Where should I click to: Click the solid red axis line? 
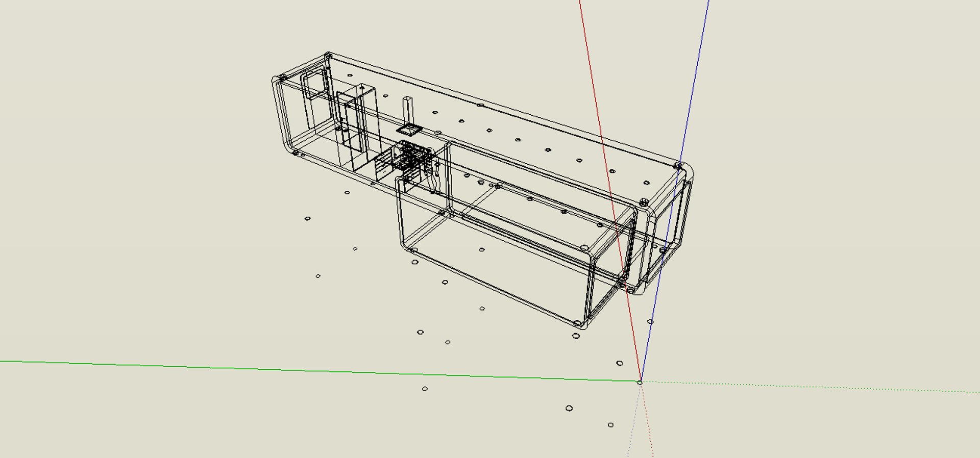pyautogui.click(x=609, y=191)
